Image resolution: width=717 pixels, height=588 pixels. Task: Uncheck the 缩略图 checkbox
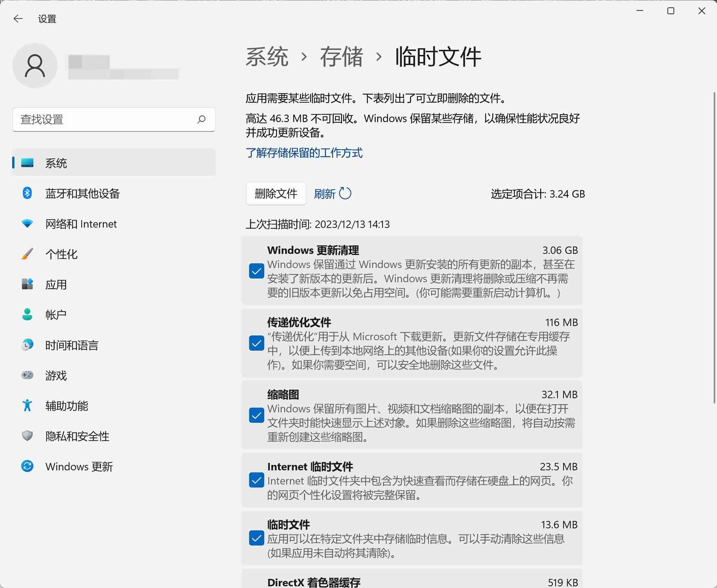tap(257, 415)
